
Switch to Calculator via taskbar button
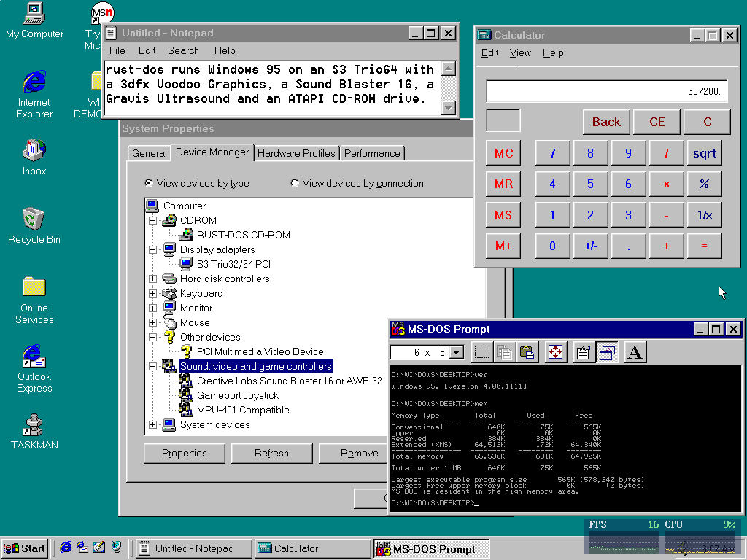click(312, 548)
